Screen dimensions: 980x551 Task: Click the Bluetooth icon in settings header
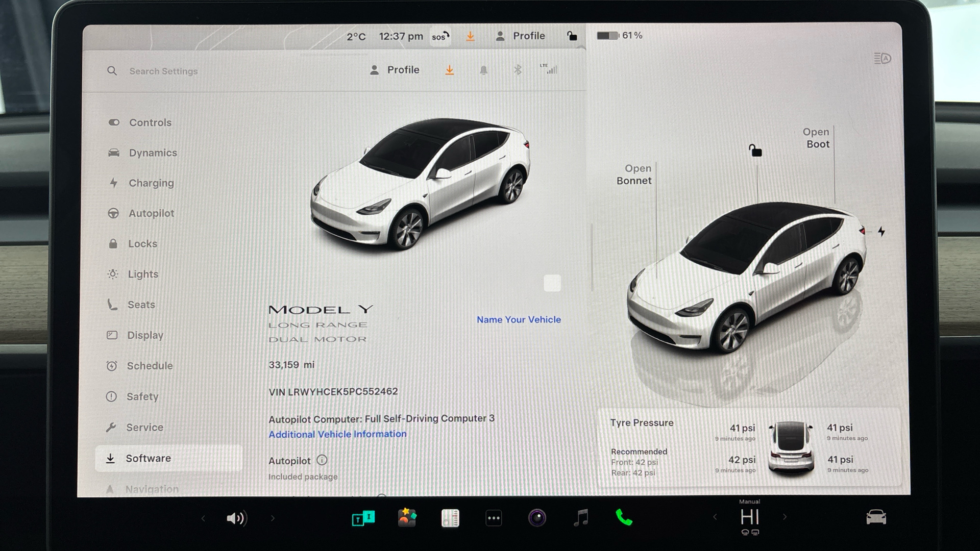[517, 70]
